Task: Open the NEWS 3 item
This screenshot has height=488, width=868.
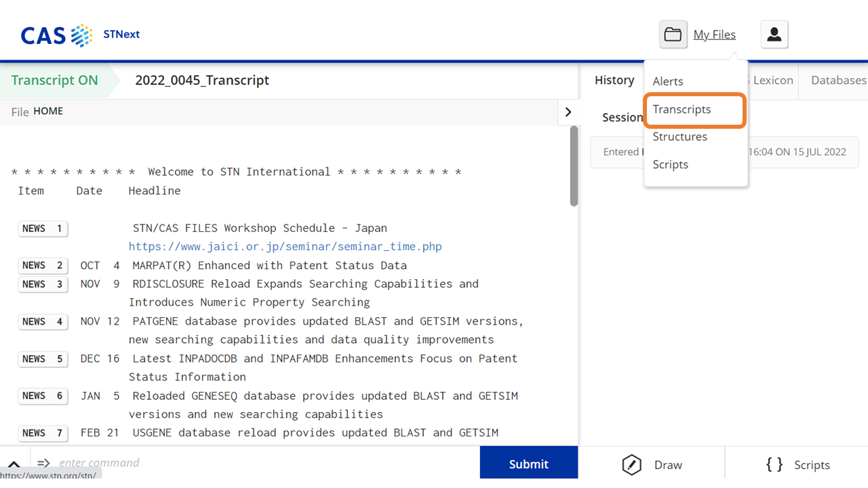Action: pos(43,284)
